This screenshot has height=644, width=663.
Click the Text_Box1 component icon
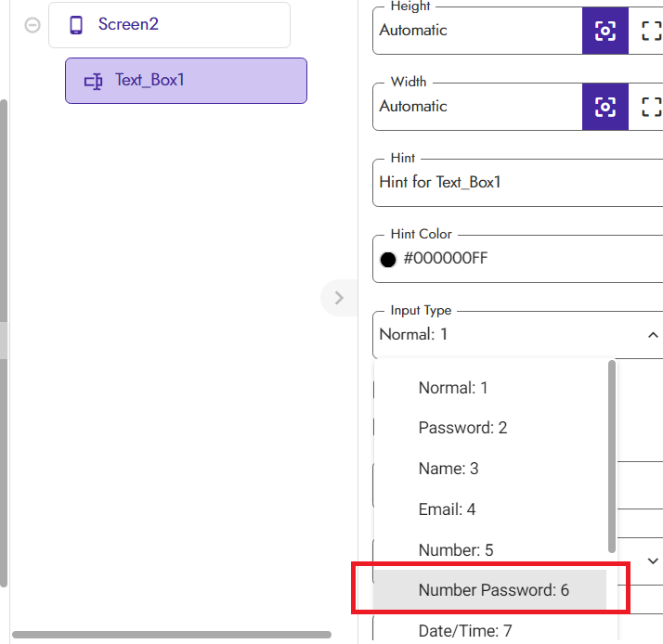coord(93,81)
